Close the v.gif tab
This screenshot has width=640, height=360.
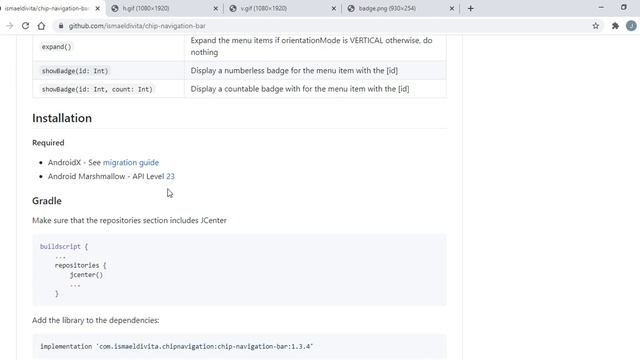coord(333,8)
